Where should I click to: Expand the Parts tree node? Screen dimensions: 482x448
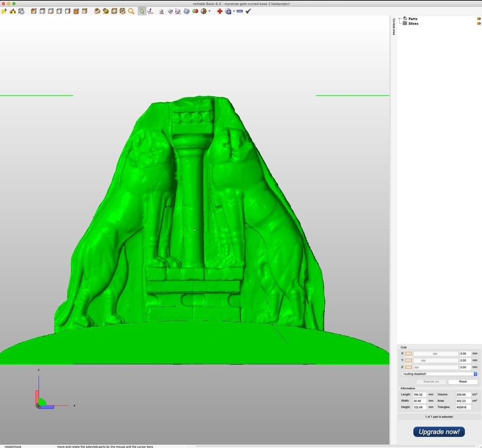pyautogui.click(x=400, y=19)
